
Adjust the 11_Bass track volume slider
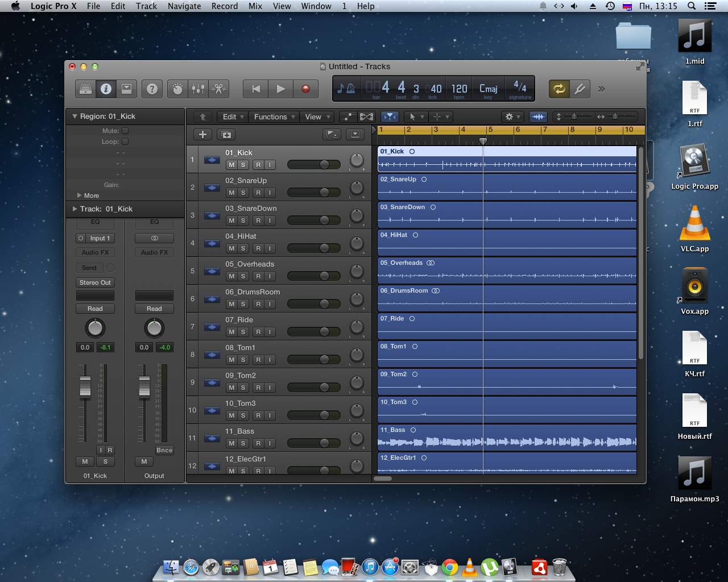(324, 443)
